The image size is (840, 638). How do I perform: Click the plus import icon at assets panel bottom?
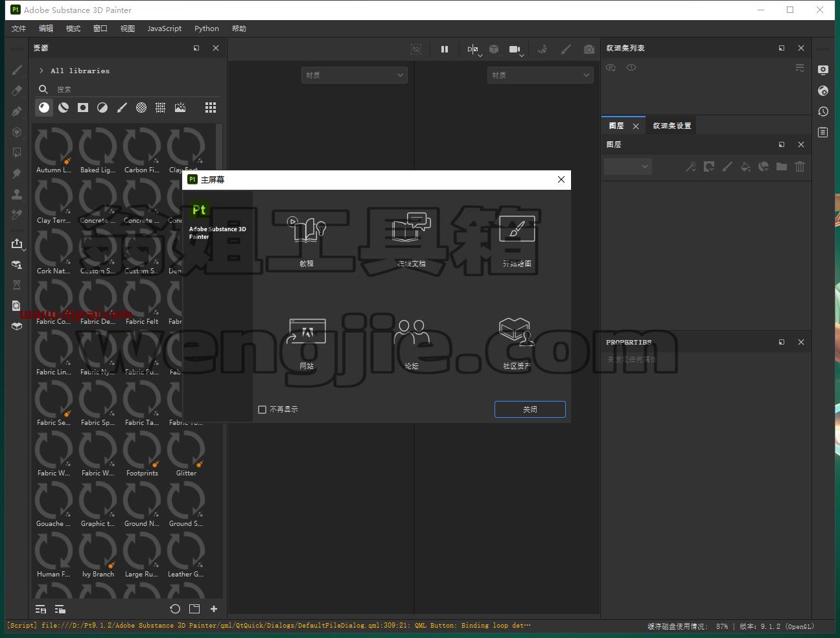(x=214, y=609)
